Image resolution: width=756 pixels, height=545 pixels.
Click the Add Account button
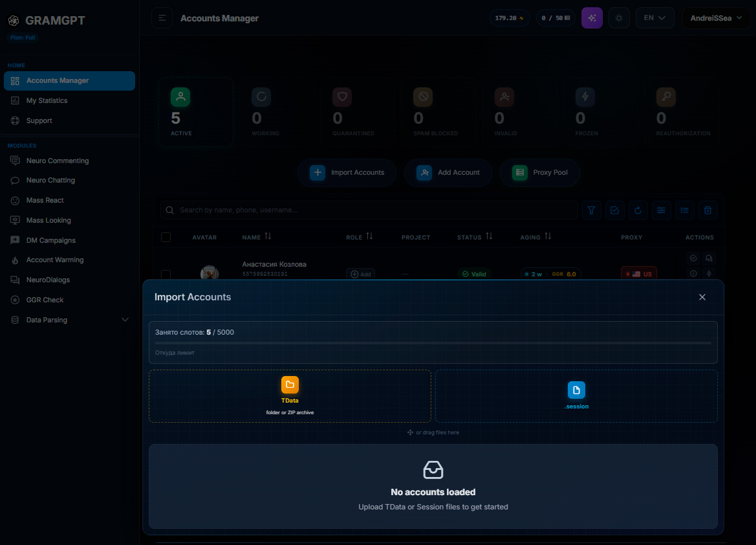coord(448,172)
